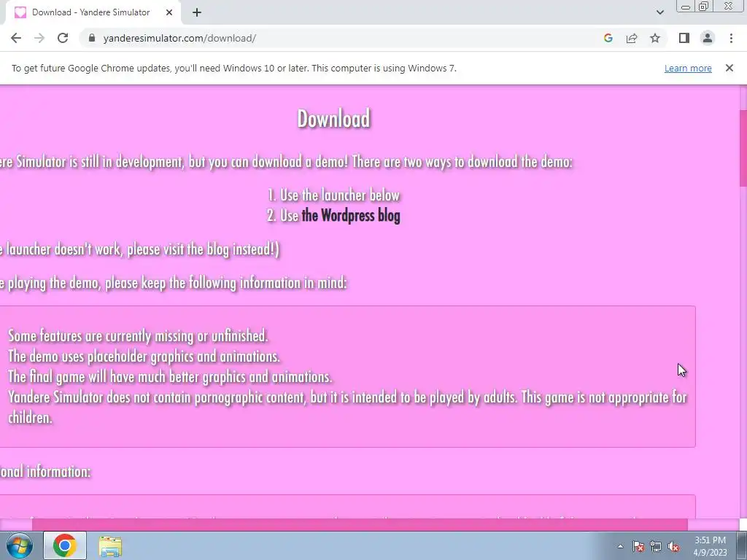Open the Windows Start menu
The height and width of the screenshot is (560, 747).
tap(19, 545)
